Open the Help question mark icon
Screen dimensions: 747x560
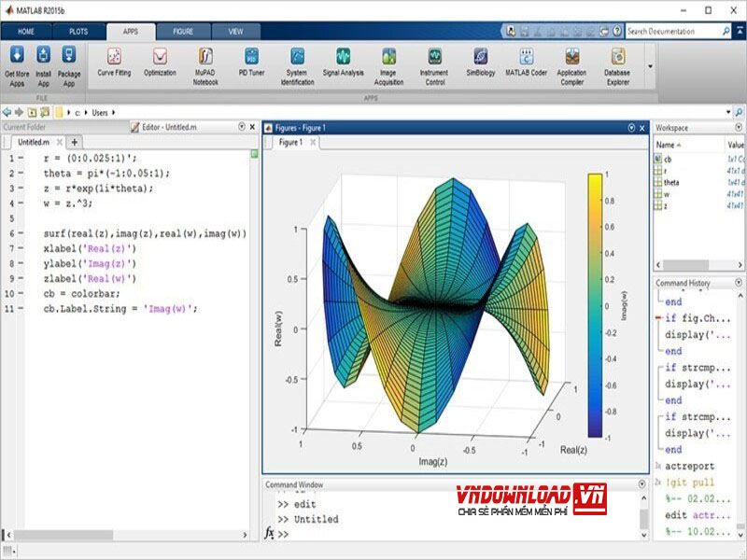pyautogui.click(x=617, y=32)
